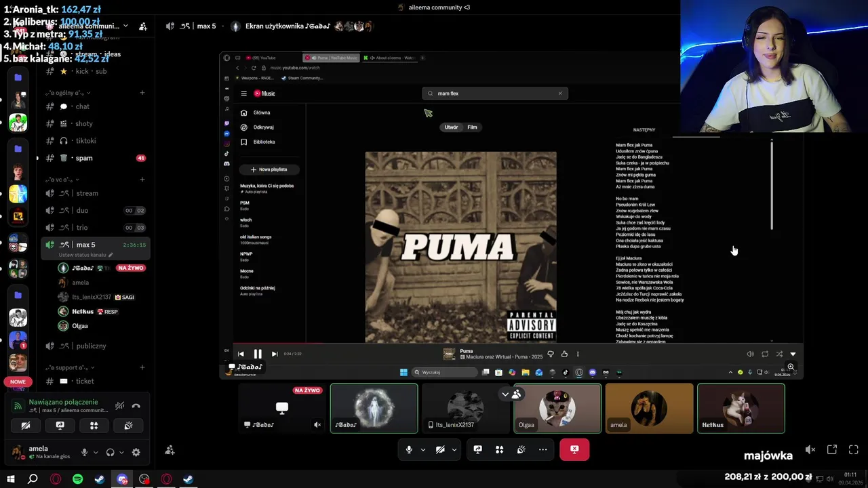
Task: Open Spotify from the Windows taskbar
Action: [77, 479]
